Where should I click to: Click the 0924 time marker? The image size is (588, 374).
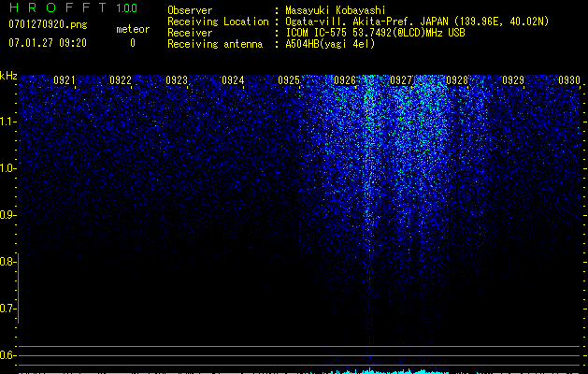click(233, 80)
